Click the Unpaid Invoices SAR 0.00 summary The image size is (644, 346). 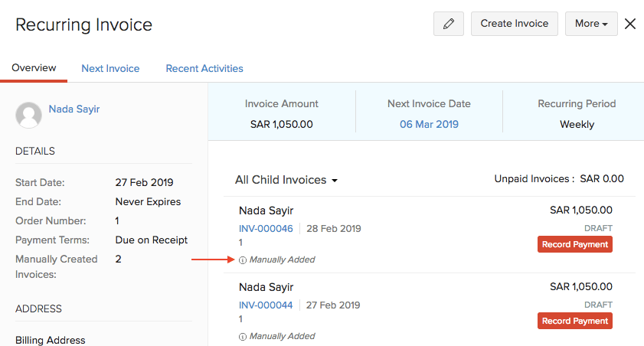pos(559,179)
